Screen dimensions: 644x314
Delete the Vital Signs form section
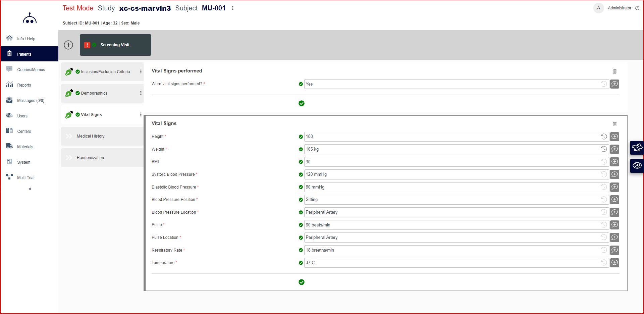615,124
